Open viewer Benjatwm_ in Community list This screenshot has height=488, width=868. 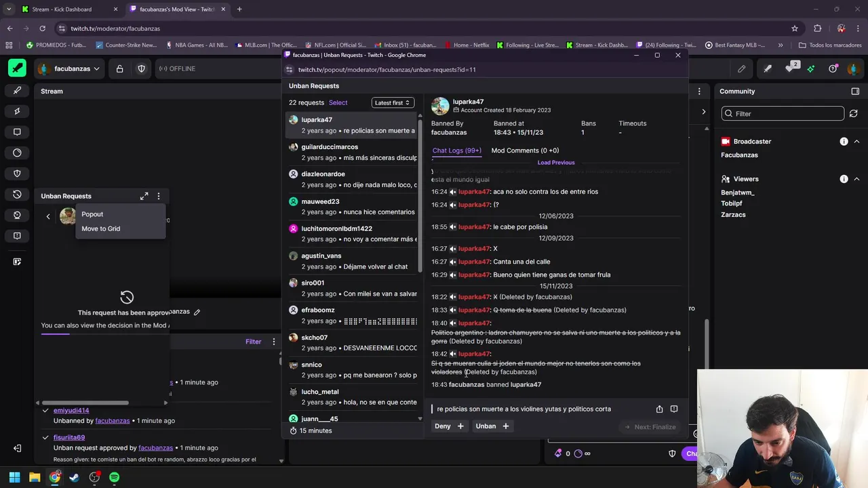(738, 192)
